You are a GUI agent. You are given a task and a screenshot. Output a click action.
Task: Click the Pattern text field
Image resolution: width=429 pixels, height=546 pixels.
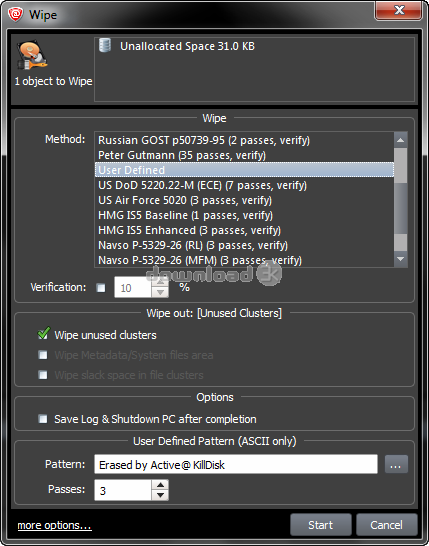pyautogui.click(x=236, y=464)
